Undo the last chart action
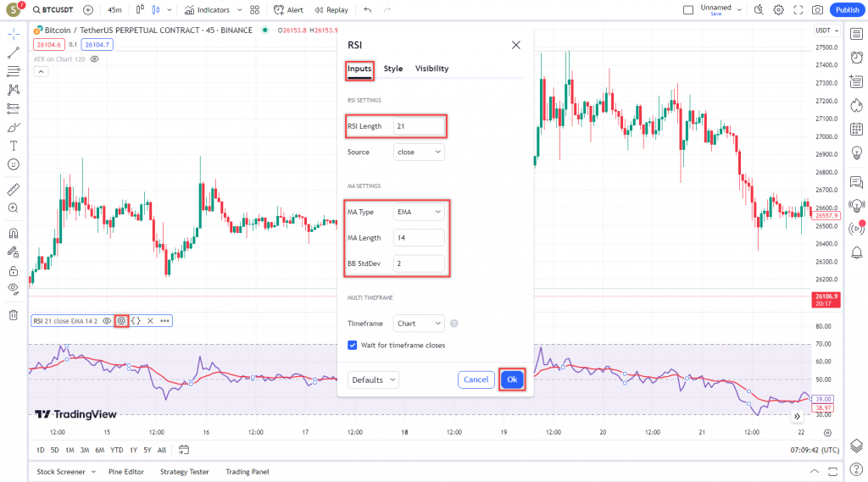 pyautogui.click(x=368, y=10)
